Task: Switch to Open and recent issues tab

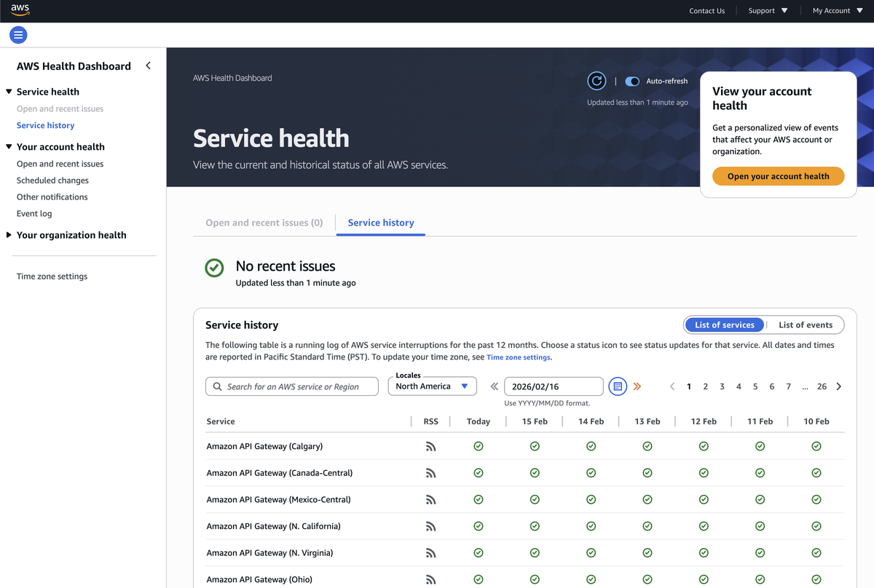Action: tap(264, 223)
